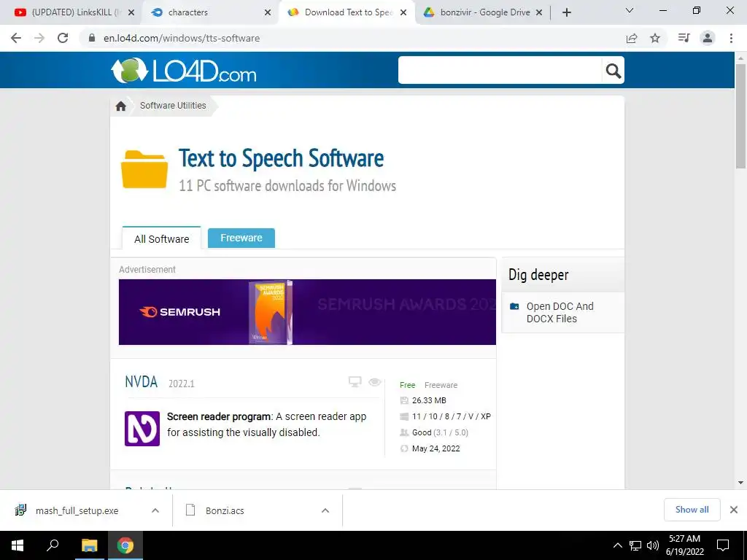Switch to the characters tab

tap(209, 12)
